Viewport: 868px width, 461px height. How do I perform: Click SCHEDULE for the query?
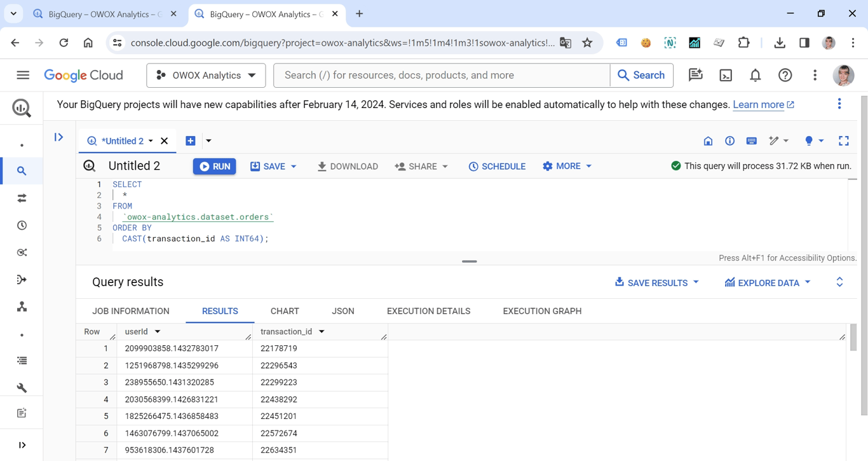tap(497, 167)
